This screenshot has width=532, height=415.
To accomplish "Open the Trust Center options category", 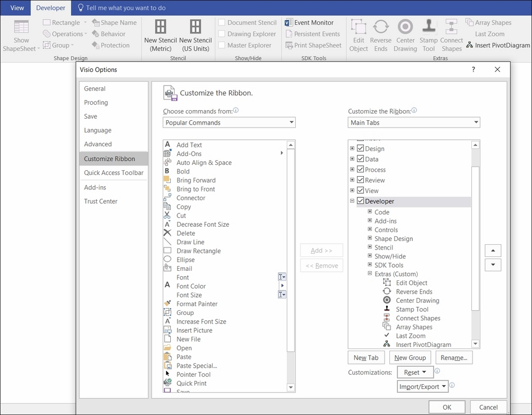I will pyautogui.click(x=114, y=201).
